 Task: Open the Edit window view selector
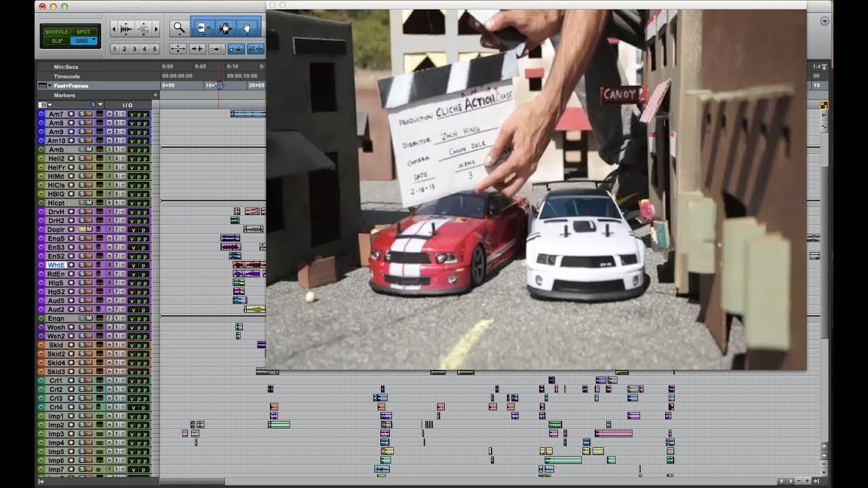click(x=45, y=105)
